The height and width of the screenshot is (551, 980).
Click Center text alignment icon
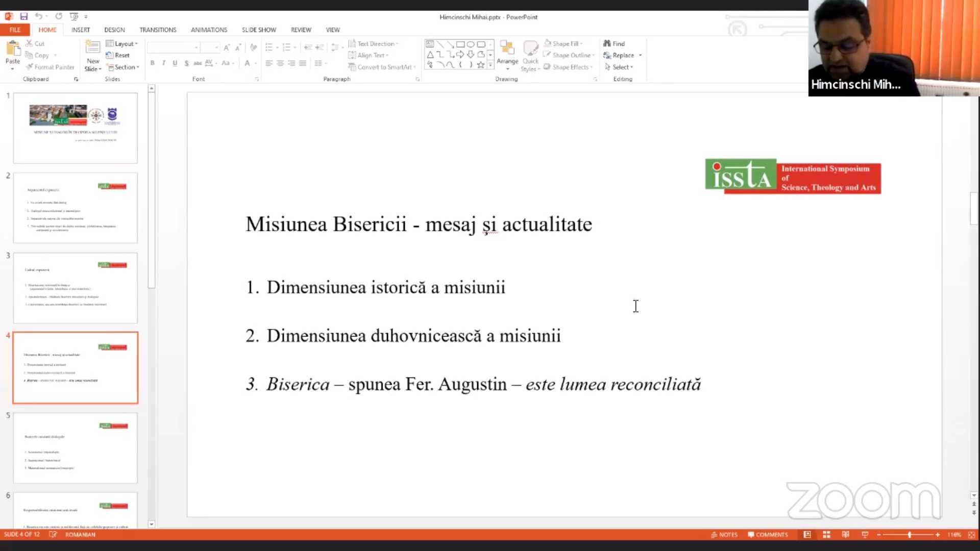point(280,63)
